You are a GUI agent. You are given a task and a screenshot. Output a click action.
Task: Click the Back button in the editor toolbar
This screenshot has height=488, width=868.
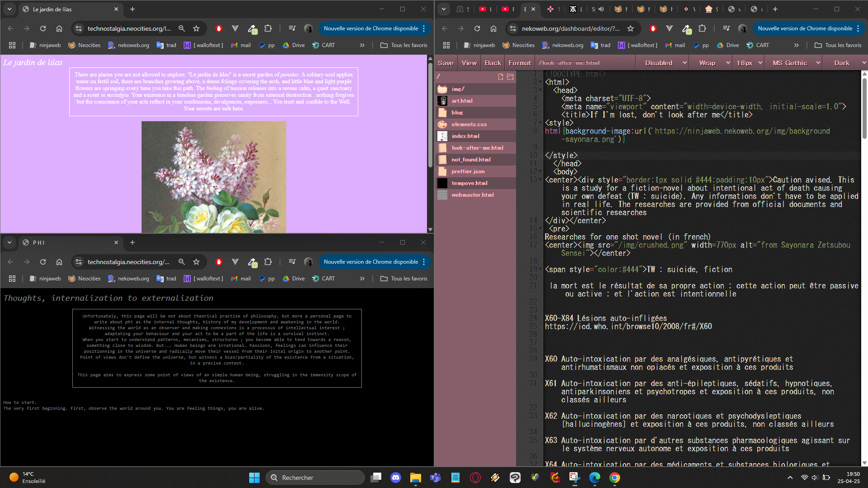[493, 63]
